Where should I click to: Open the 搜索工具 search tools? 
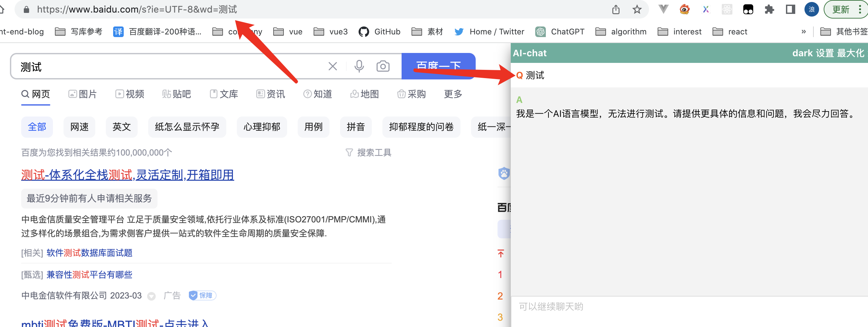368,153
